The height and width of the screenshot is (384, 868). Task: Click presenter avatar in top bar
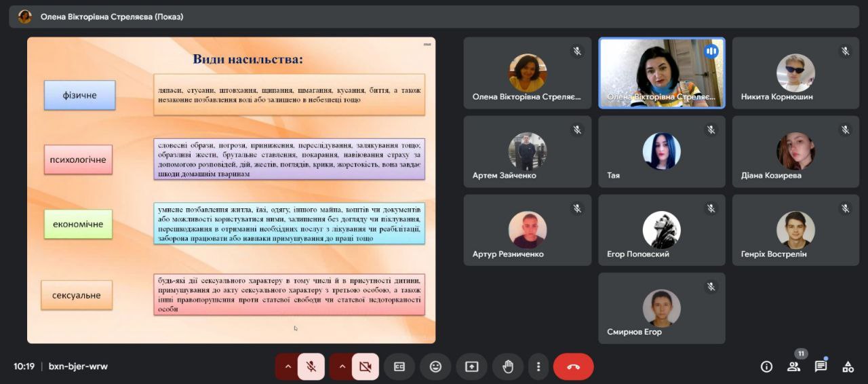25,16
